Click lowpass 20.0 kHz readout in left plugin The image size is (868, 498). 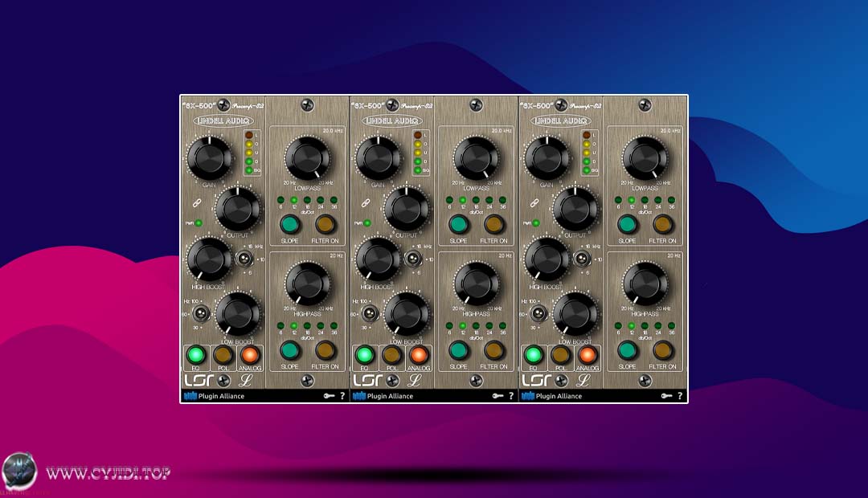(x=333, y=131)
